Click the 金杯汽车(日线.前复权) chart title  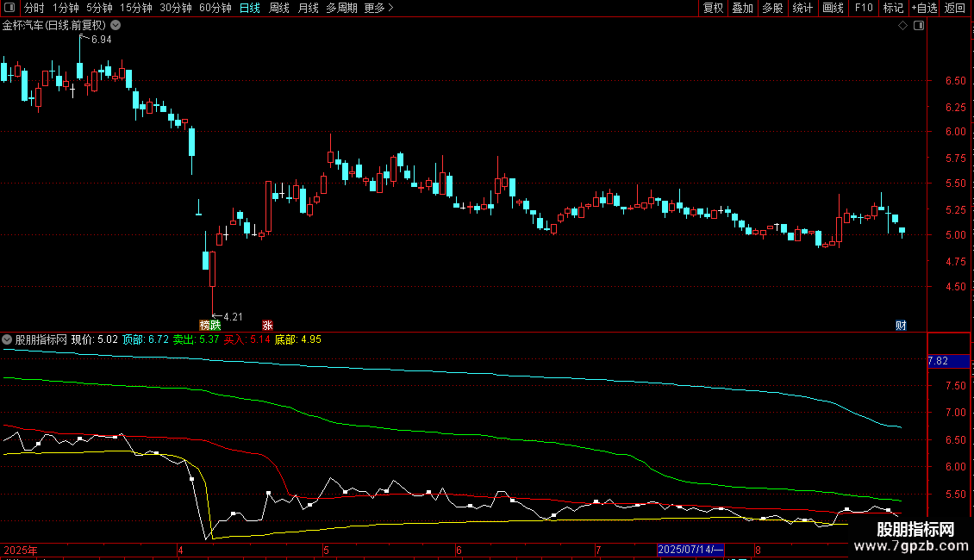point(54,26)
